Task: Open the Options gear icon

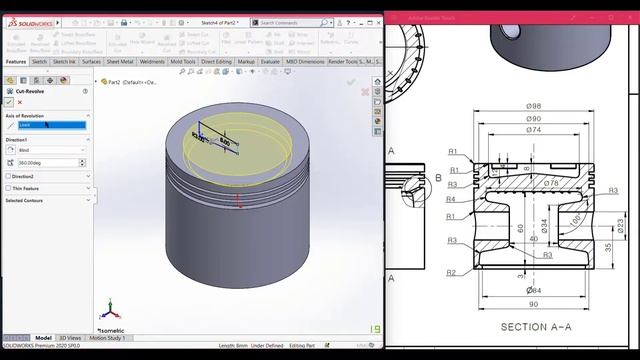Action: pos(182,22)
